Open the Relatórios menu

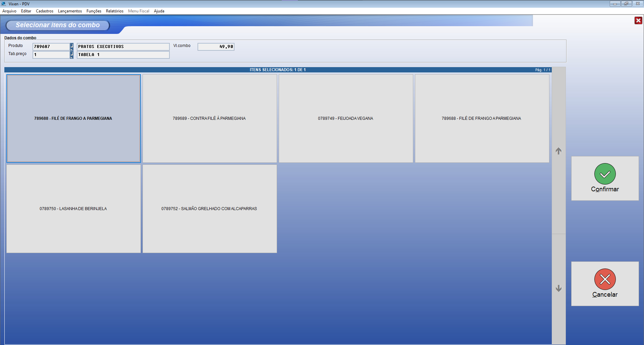click(x=114, y=11)
